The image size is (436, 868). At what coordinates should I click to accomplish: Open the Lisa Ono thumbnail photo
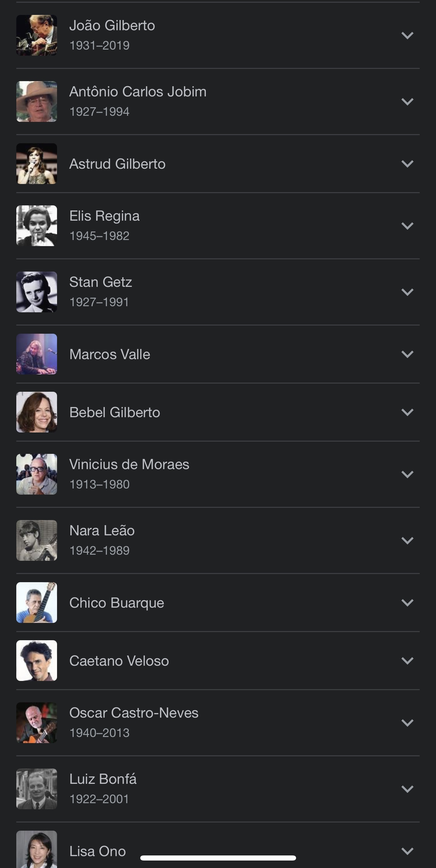pyautogui.click(x=37, y=849)
